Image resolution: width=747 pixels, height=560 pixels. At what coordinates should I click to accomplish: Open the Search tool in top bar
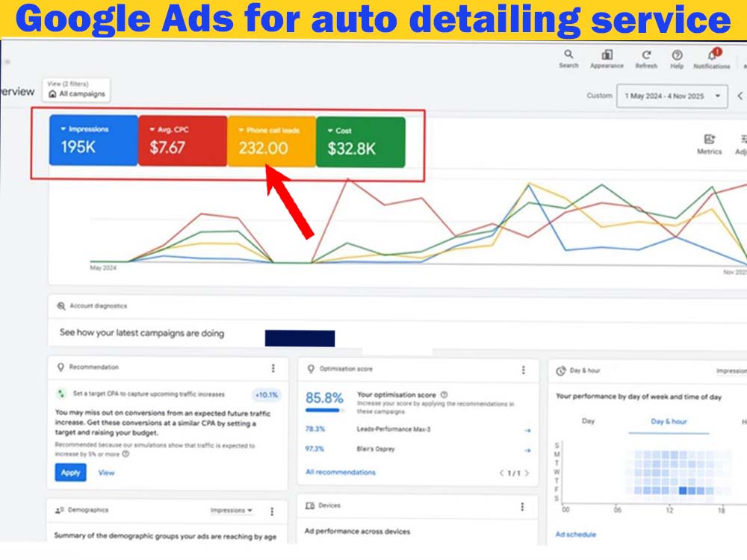568,58
